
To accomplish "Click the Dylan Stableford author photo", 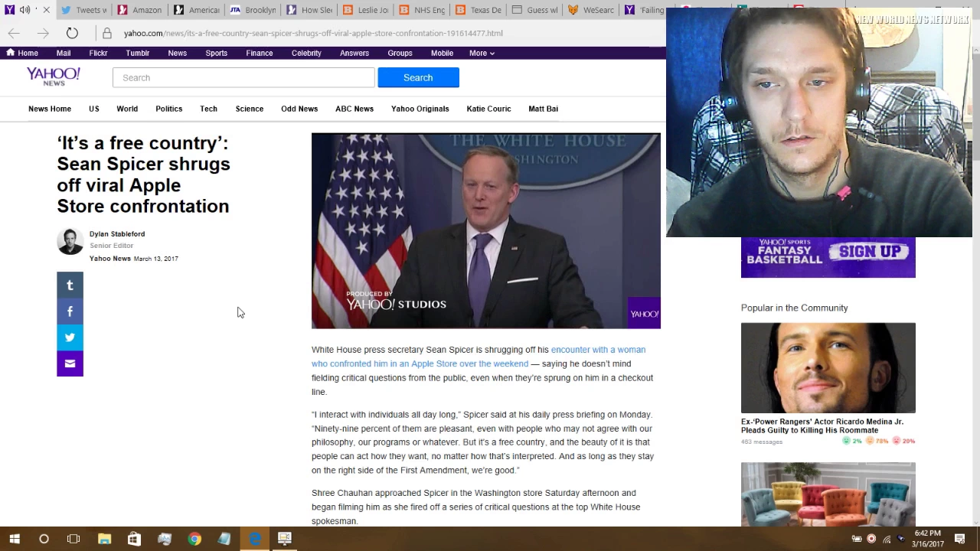I will pos(70,241).
